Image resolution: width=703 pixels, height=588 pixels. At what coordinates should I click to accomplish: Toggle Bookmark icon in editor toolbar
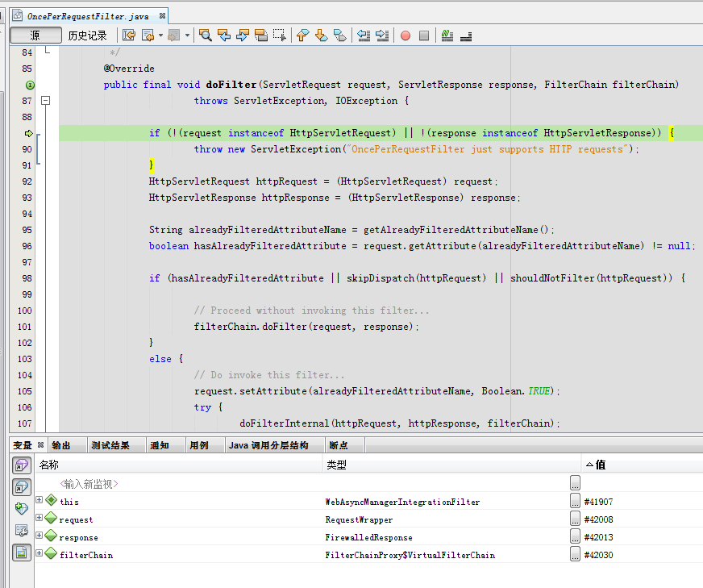[x=340, y=35]
